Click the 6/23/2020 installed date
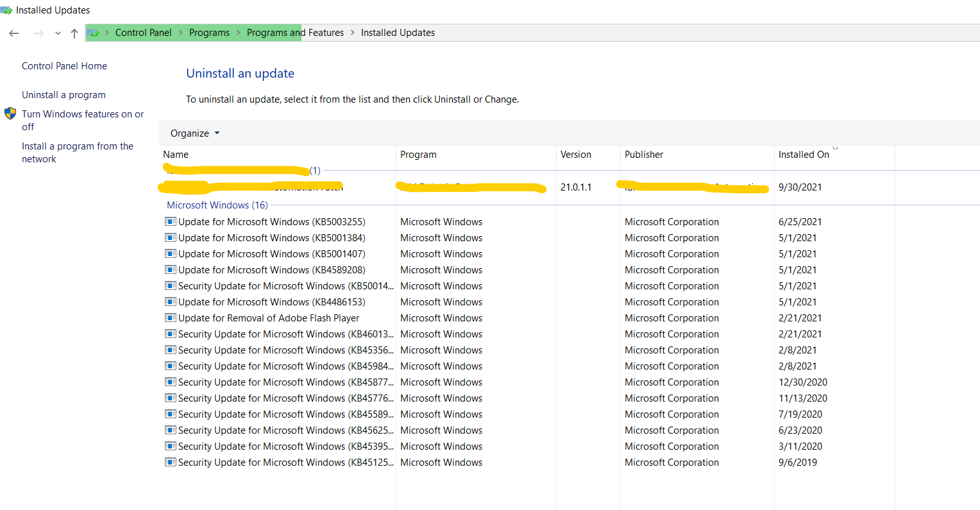The image size is (980, 510). [x=800, y=430]
